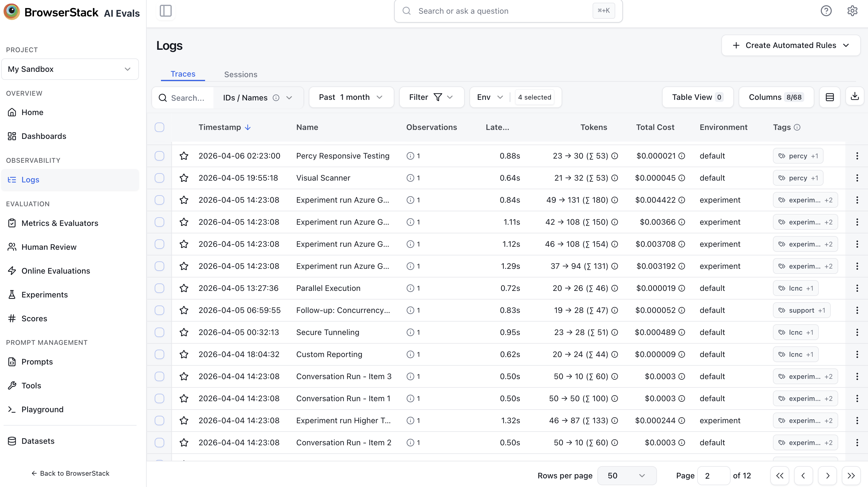Go to next page of results

827,476
